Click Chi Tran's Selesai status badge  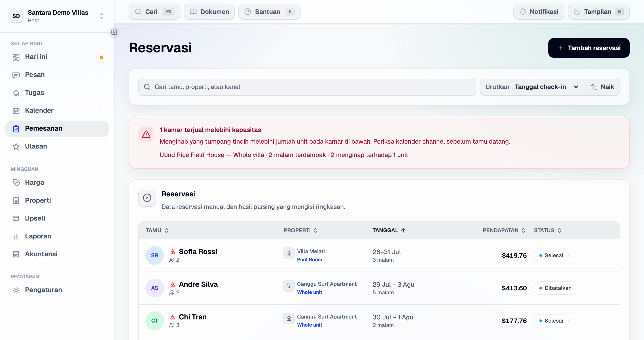551,321
